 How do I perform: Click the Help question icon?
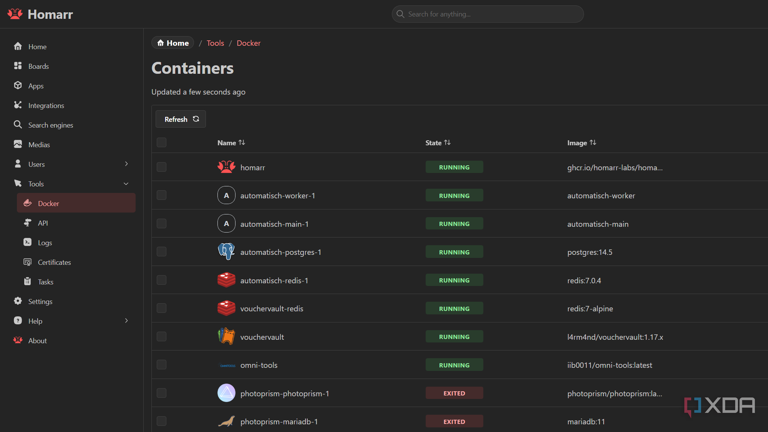(18, 320)
